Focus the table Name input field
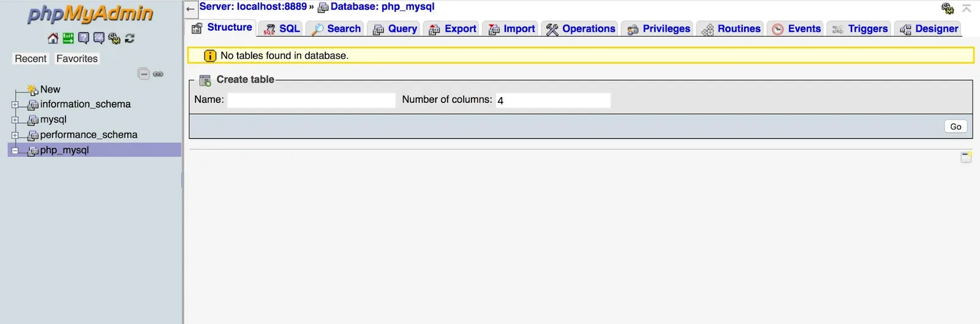This screenshot has width=980, height=324. coord(311,100)
